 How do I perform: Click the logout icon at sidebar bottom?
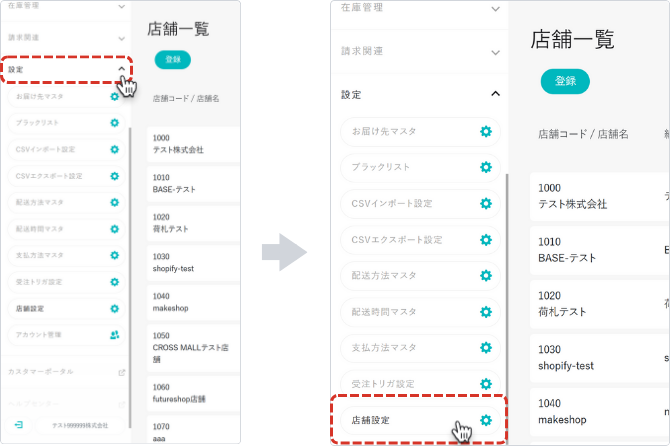tap(18, 424)
